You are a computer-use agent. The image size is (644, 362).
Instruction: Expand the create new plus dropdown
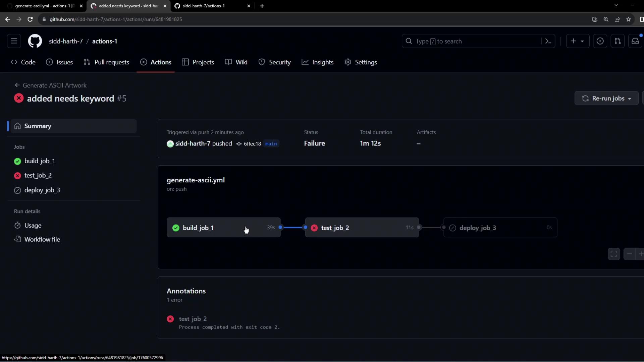point(577,41)
